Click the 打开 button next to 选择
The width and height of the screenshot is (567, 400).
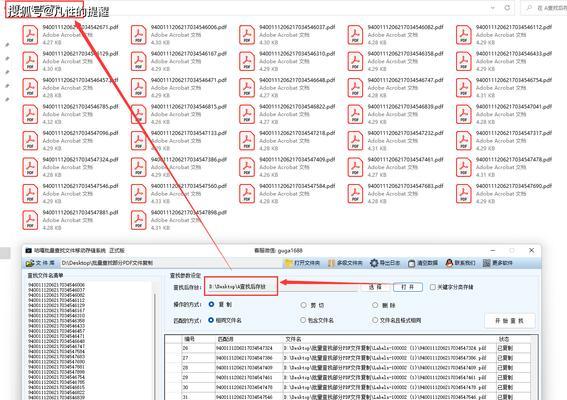(x=408, y=287)
